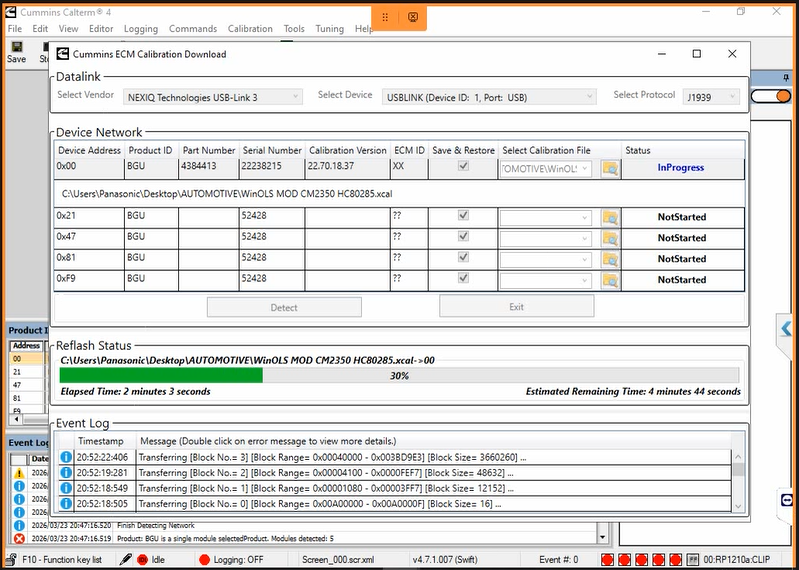Screen dimensions: 799x570
Task: Toggle Save & Restore for device 0x47
Action: tap(463, 237)
